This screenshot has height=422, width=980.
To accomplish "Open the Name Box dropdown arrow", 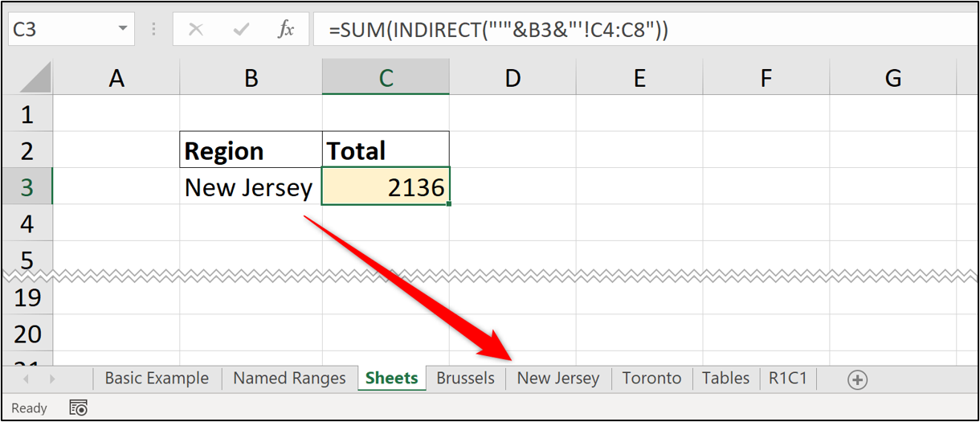I will coord(123,29).
